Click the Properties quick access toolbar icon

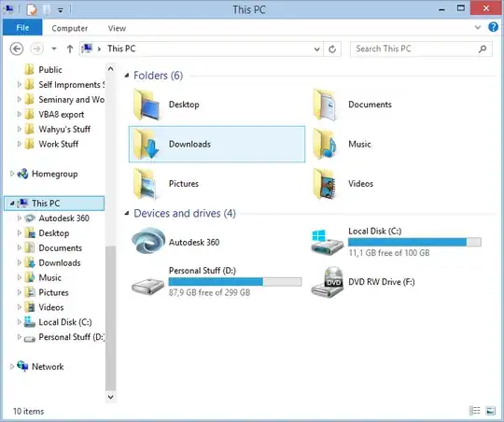pos(32,9)
